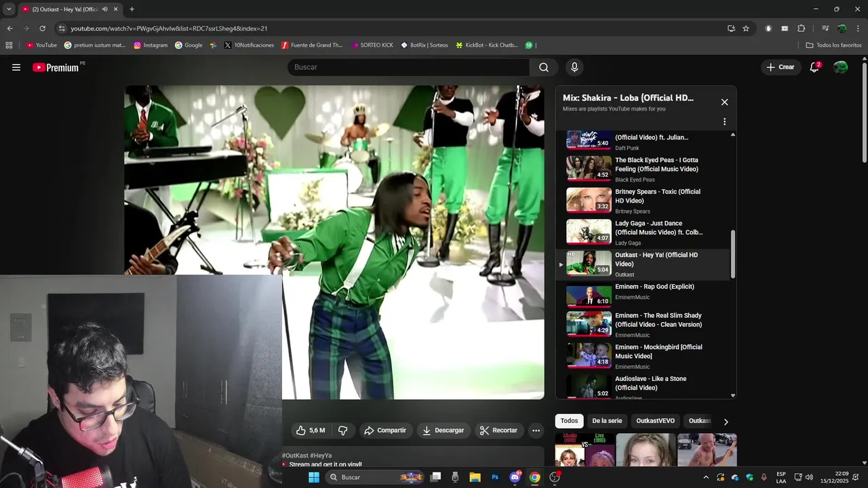This screenshot has width=868, height=488.
Task: Click the YouTube Premium logo
Action: 56,67
